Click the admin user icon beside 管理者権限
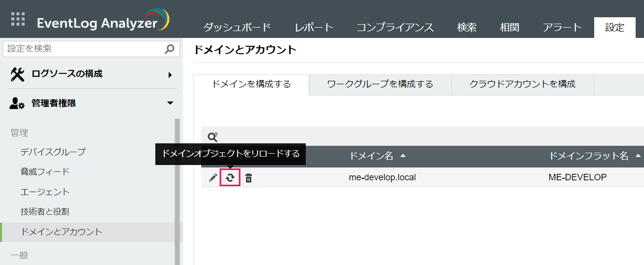This screenshot has width=644, height=265. pos(17,103)
